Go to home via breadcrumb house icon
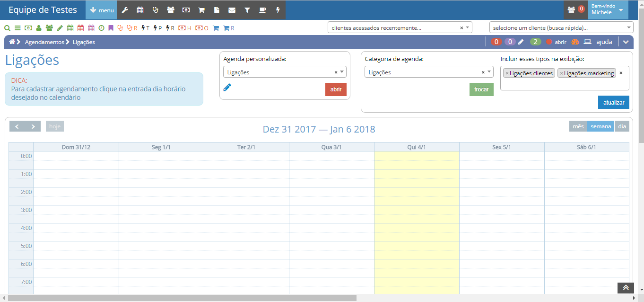Viewport: 644px width, 302px height. [12, 42]
